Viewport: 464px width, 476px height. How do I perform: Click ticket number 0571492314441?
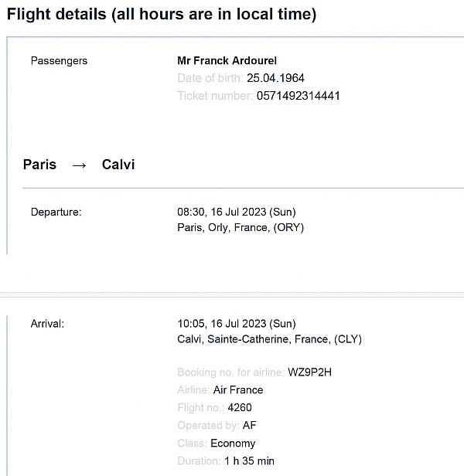(x=298, y=96)
